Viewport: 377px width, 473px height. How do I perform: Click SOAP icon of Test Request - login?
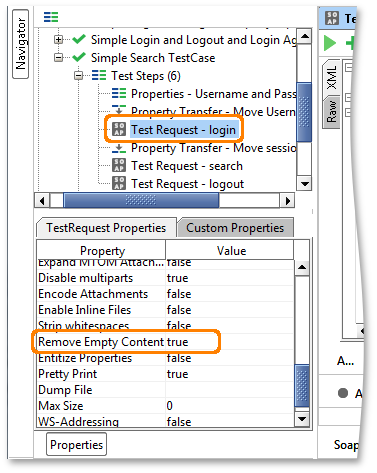[x=119, y=129]
